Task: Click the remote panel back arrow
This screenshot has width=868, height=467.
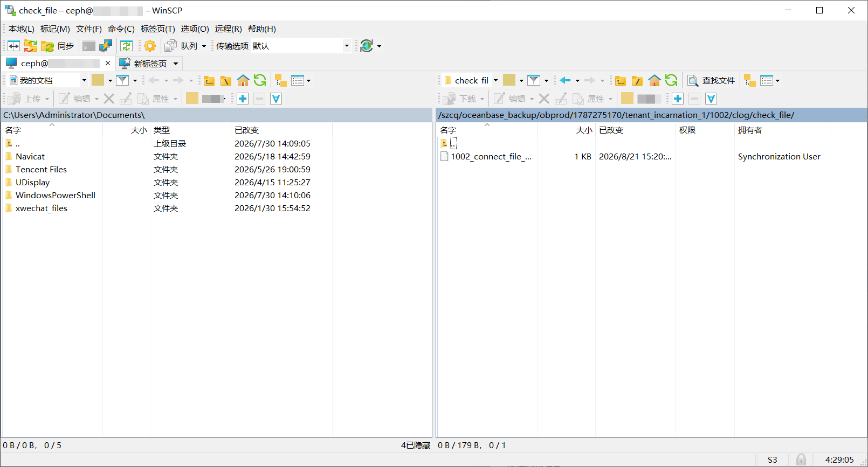Action: (x=565, y=81)
